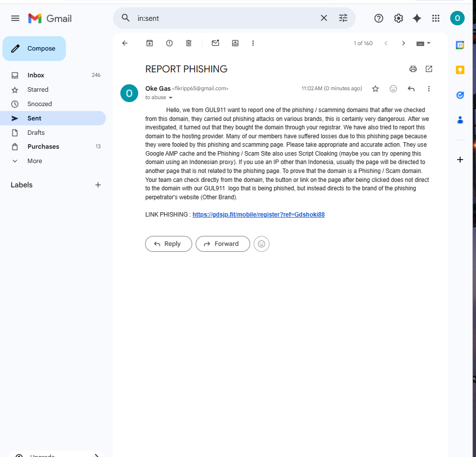Open Settings gear icon

pyautogui.click(x=398, y=18)
